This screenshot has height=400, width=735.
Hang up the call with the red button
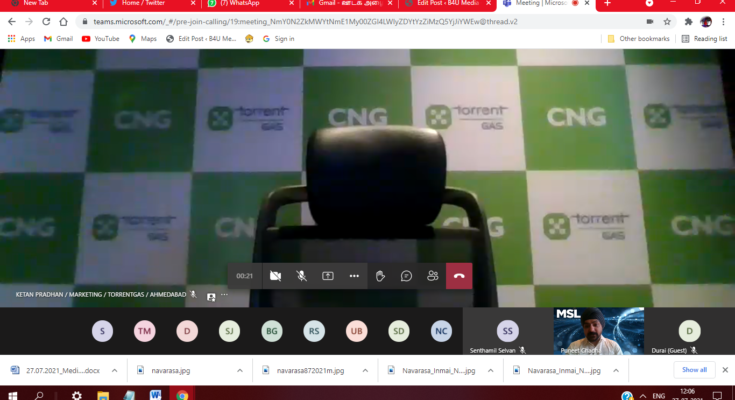point(459,276)
